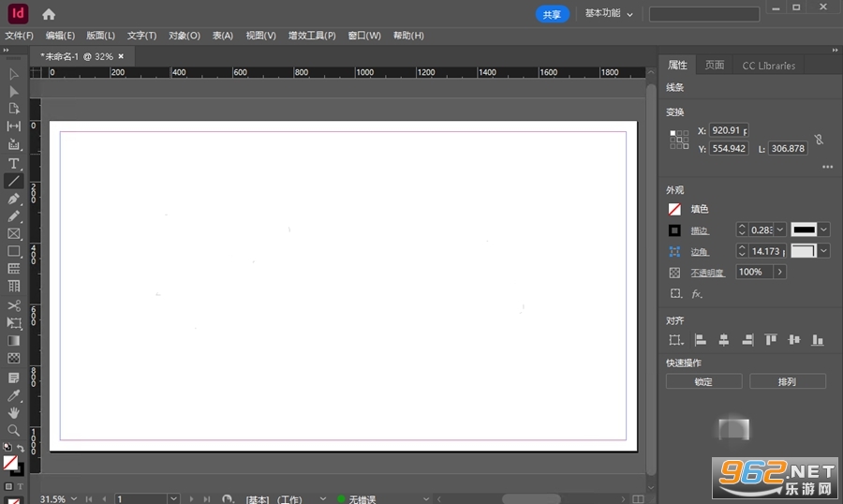Click the 锁定 lock button
This screenshot has height=504, width=843.
point(703,381)
